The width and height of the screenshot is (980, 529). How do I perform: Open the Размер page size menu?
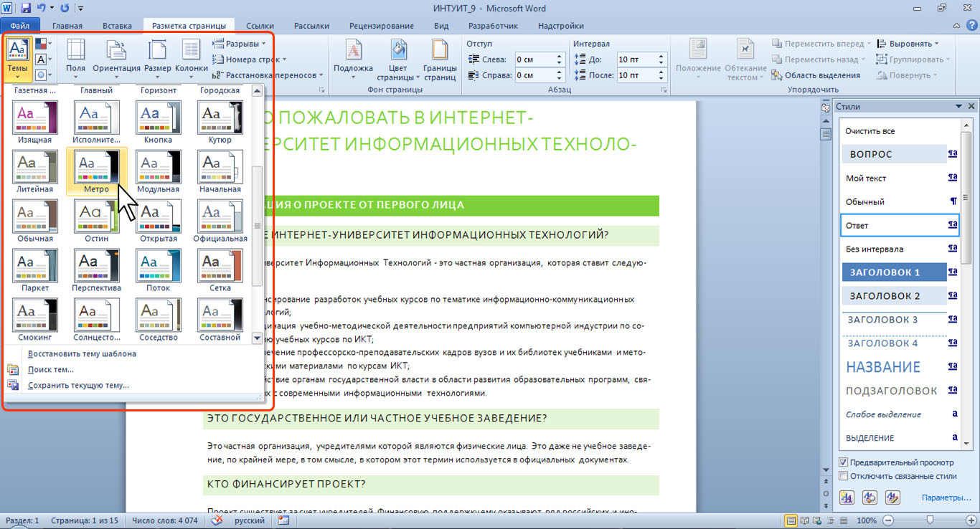(x=157, y=57)
